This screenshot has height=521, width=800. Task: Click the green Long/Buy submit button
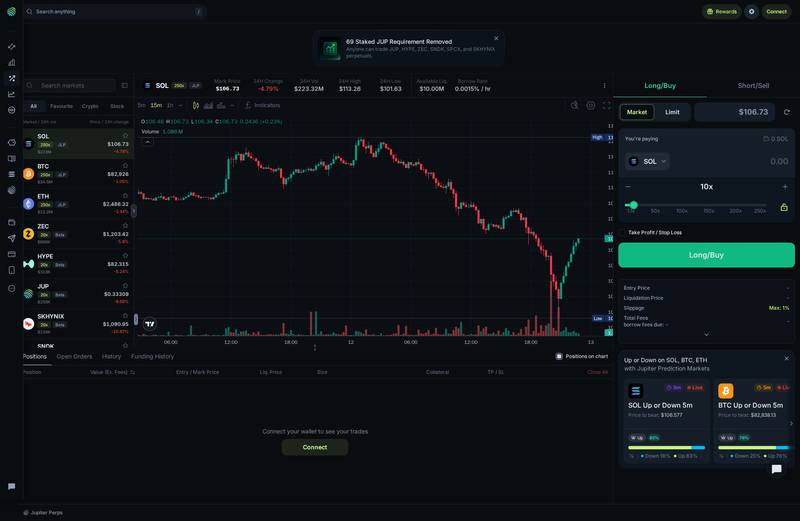click(x=706, y=255)
